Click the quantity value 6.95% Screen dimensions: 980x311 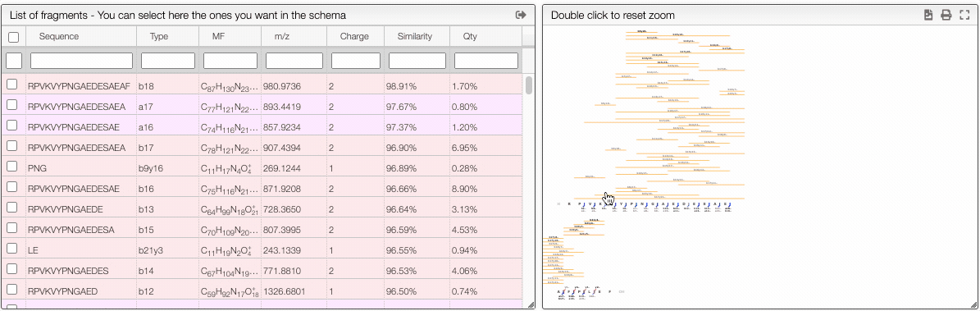pos(464,148)
